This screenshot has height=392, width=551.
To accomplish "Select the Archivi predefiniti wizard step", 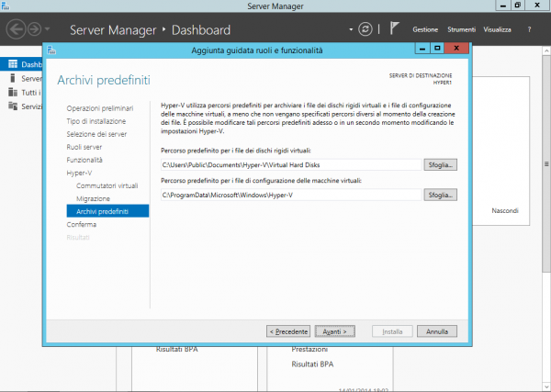I will click(107, 211).
